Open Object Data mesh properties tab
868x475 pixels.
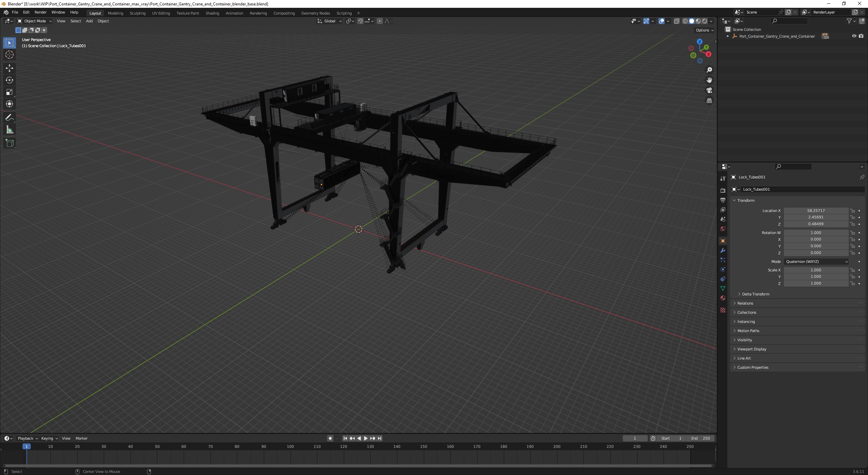(x=723, y=288)
